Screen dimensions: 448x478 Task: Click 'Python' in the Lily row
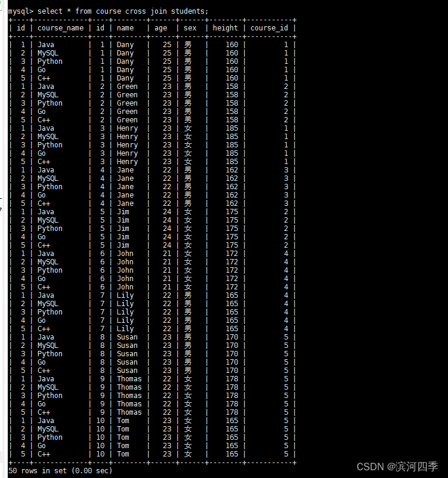pos(50,312)
